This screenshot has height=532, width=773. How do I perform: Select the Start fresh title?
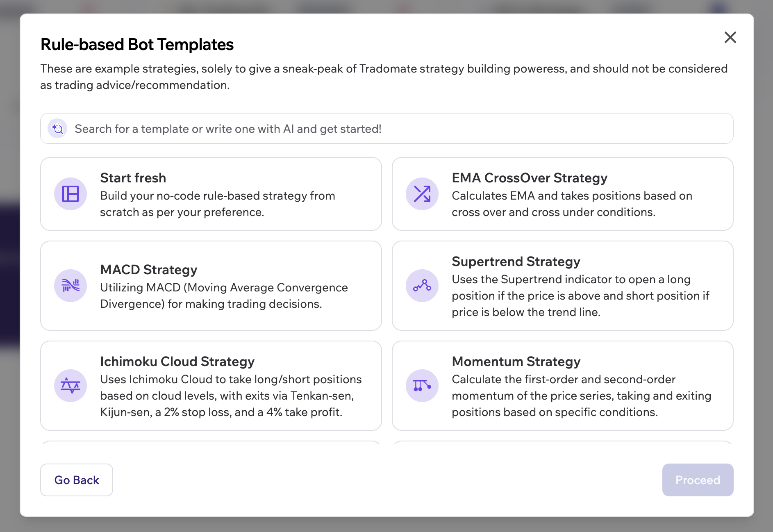tap(133, 178)
